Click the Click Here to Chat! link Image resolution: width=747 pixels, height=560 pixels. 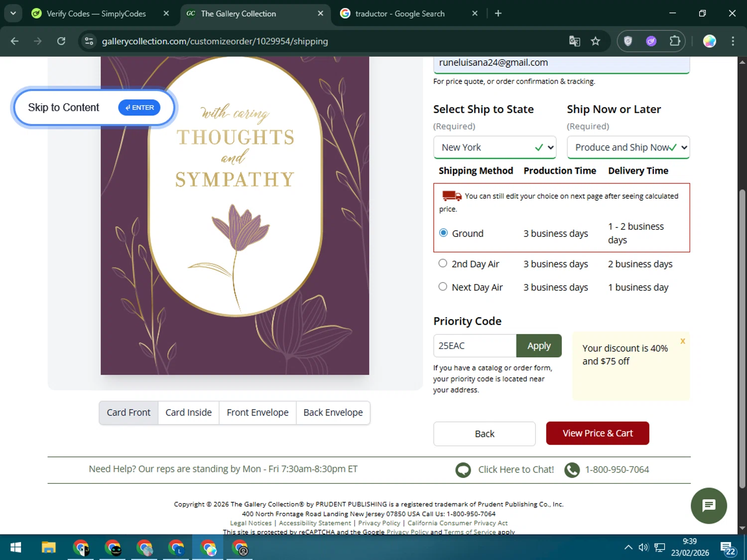coord(516,469)
